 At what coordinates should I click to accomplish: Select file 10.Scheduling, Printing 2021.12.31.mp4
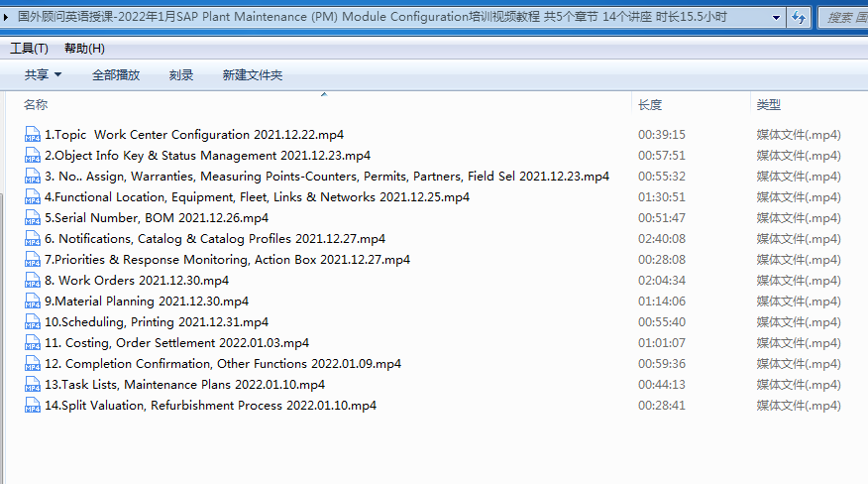pos(157,322)
